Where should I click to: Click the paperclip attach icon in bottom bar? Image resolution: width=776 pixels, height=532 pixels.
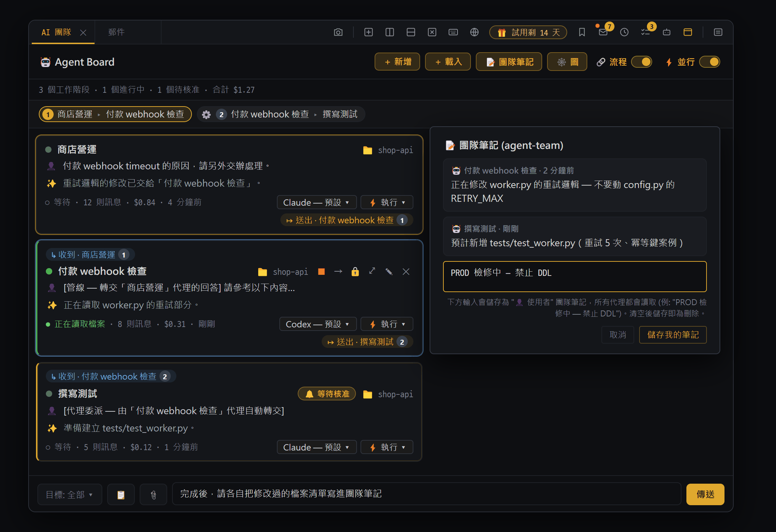[153, 495]
